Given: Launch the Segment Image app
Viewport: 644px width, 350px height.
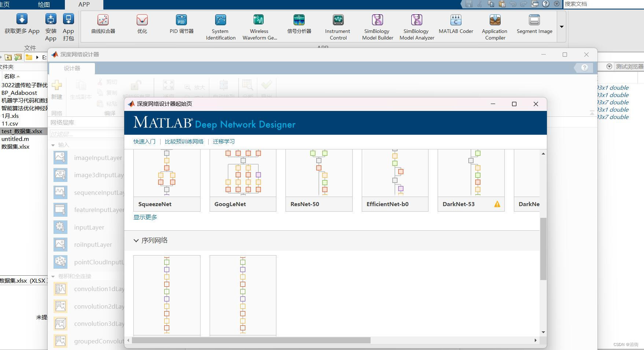Looking at the screenshot, I should click(x=534, y=20).
